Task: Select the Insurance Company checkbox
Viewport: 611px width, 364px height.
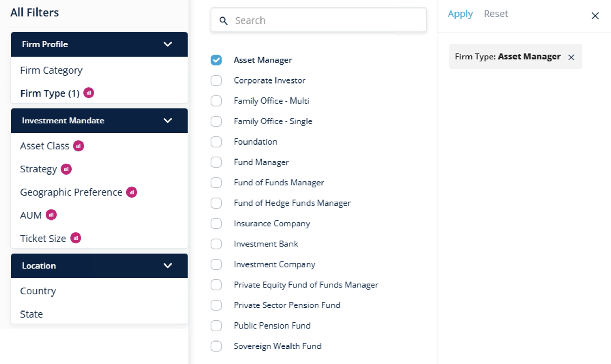Action: (x=216, y=224)
